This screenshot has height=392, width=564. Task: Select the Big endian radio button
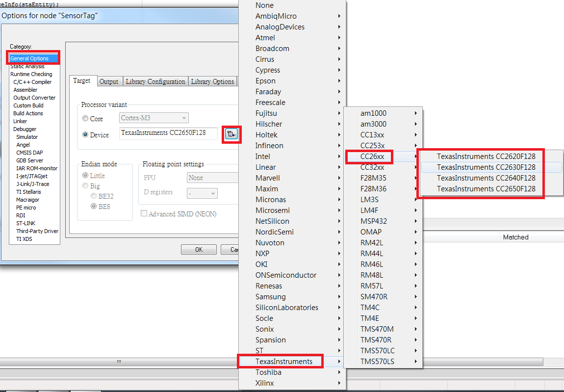(85, 186)
